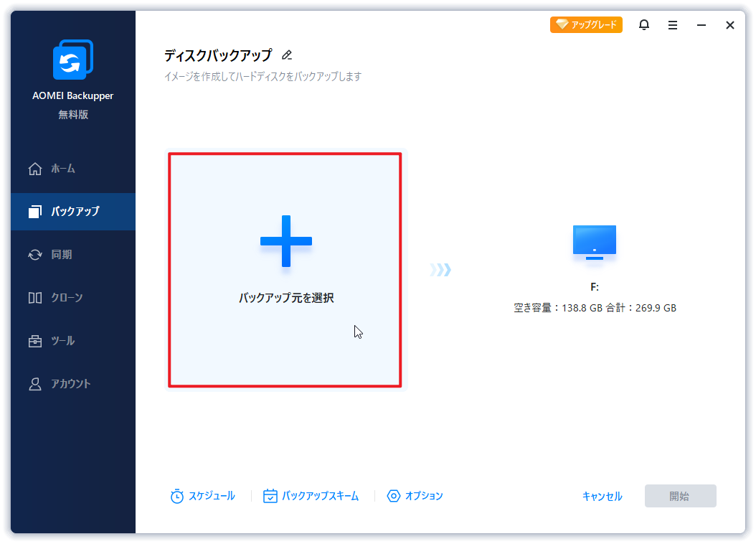Click the AOMEI Backupper logo icon
Viewport: 756px width, 544px height.
coord(72,60)
